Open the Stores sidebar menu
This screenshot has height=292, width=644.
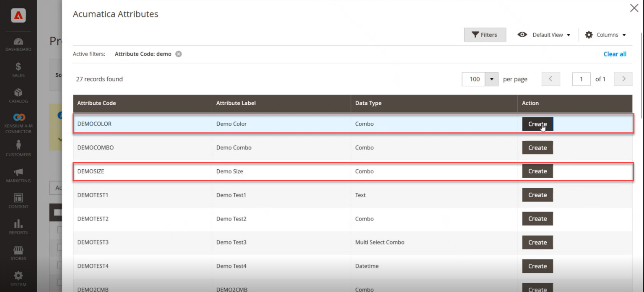[x=18, y=253]
